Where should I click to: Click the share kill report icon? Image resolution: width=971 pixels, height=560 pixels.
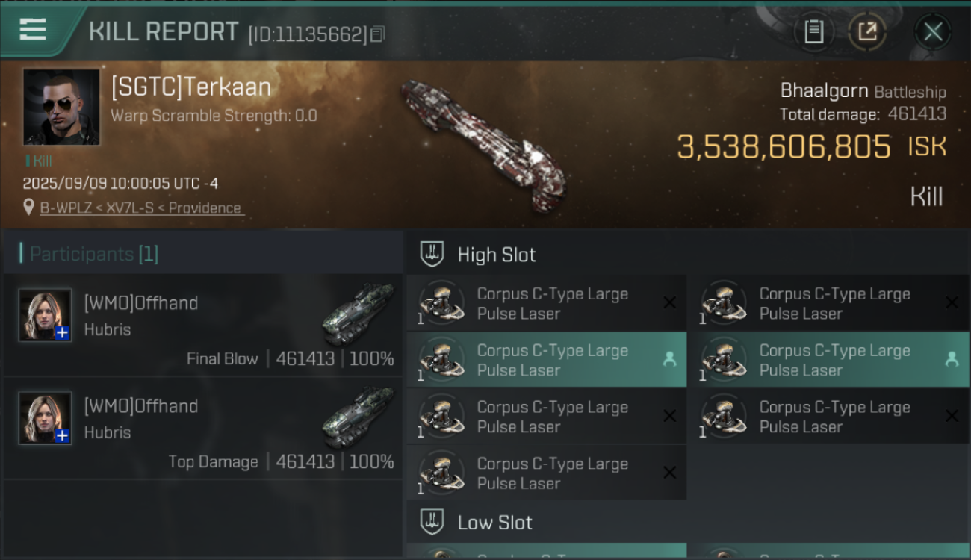click(x=867, y=32)
